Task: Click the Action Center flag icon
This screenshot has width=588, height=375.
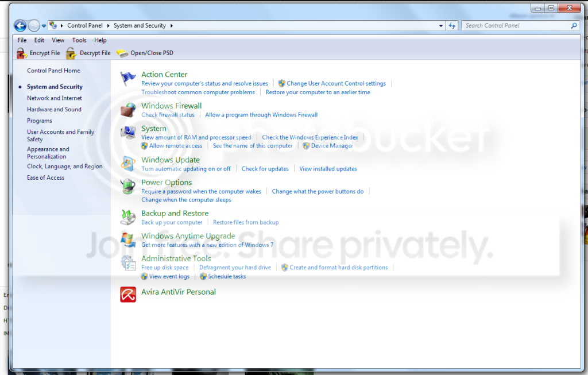Action: 127,78
